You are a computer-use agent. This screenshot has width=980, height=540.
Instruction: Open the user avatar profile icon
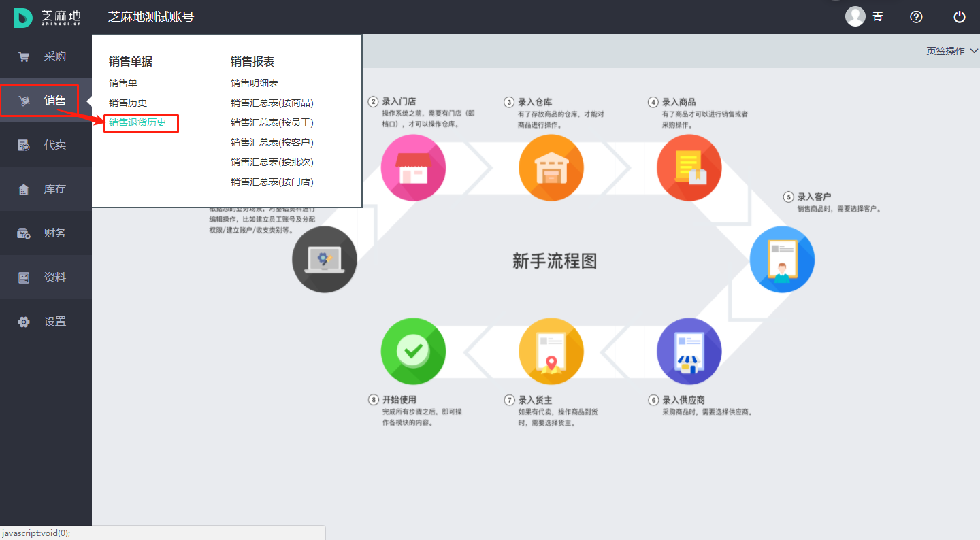(855, 16)
